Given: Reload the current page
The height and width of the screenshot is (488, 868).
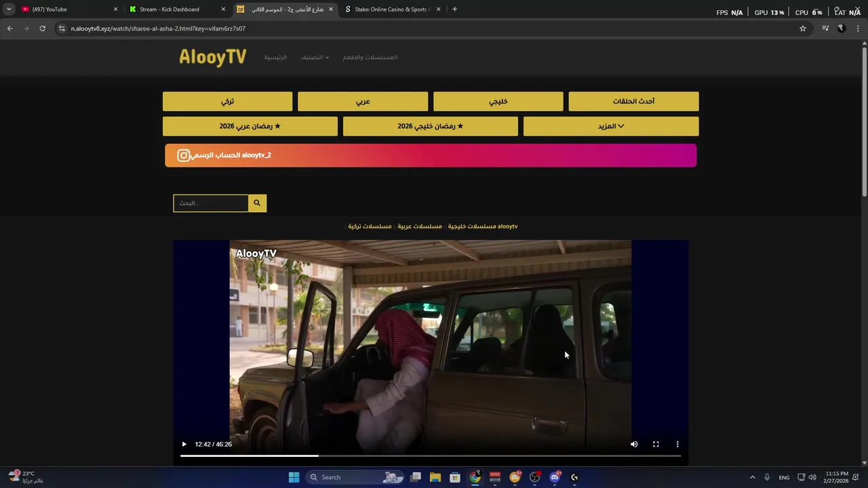Looking at the screenshot, I should 42,28.
